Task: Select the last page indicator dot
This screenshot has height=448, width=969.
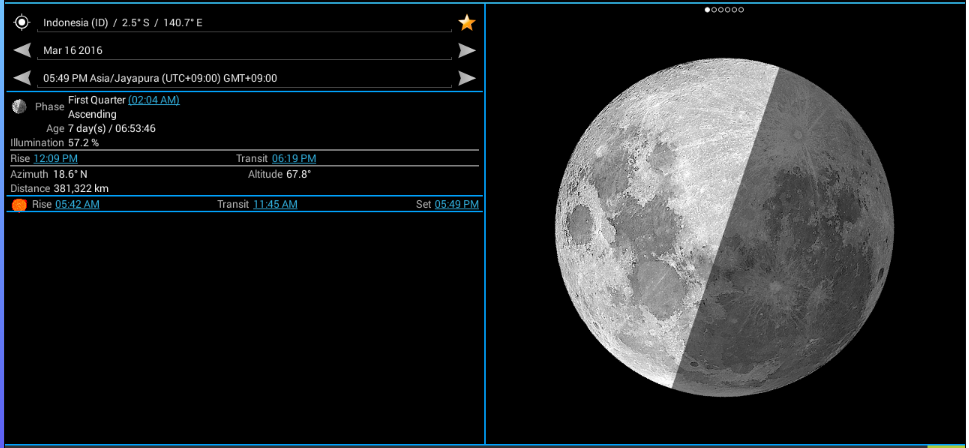Action: [x=741, y=10]
